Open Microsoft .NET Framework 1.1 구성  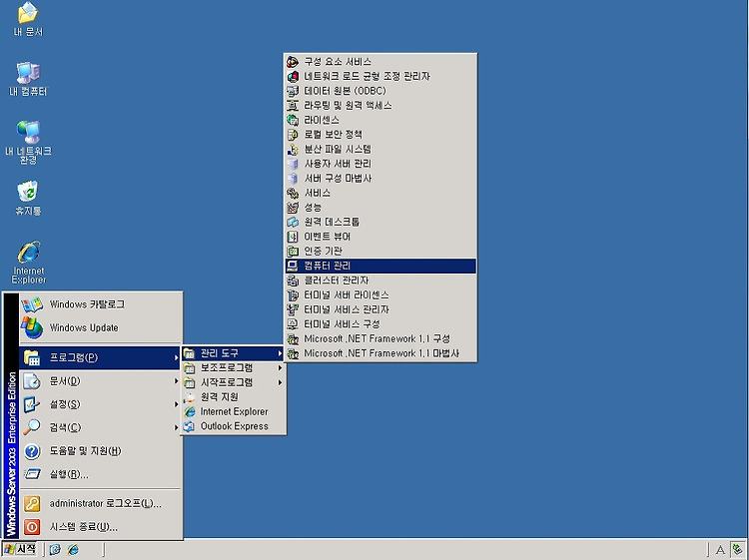click(x=380, y=338)
